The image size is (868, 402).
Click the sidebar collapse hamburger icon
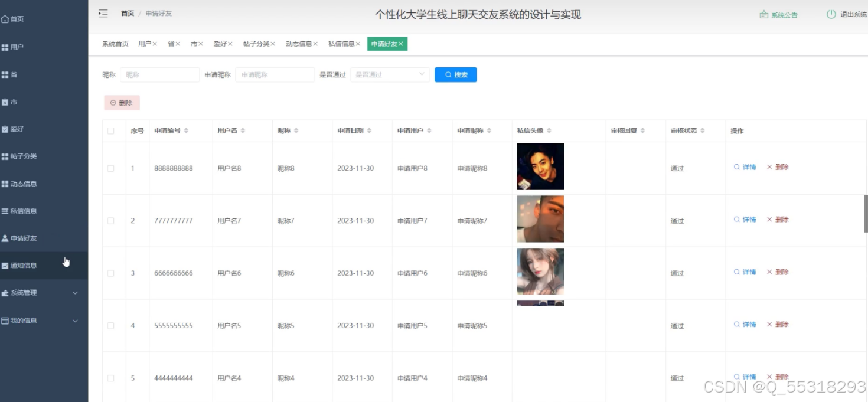point(103,12)
